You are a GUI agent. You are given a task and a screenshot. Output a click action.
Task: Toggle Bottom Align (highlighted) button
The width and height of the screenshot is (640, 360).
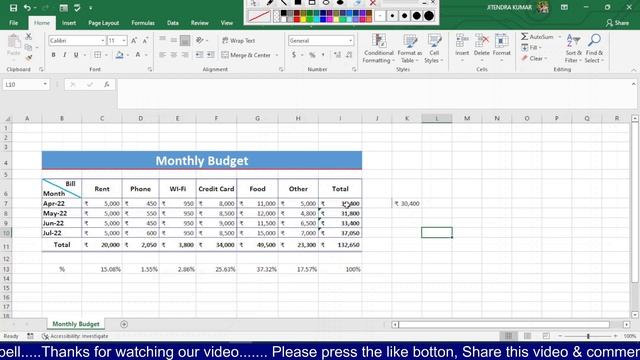[x=185, y=40]
